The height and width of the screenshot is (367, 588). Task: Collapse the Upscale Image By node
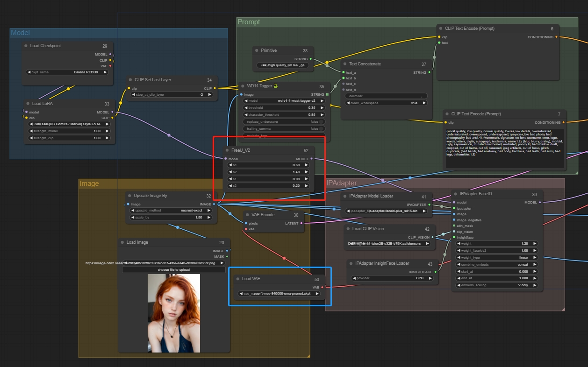point(129,196)
